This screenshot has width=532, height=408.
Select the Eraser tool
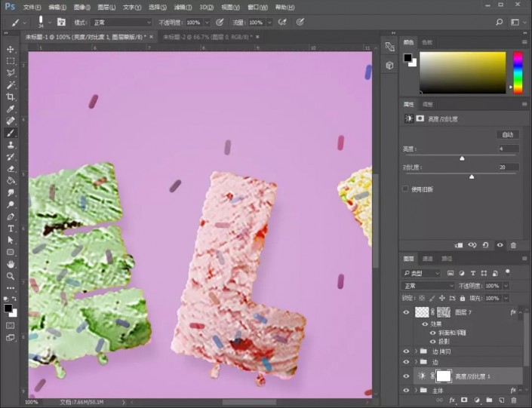click(x=11, y=169)
